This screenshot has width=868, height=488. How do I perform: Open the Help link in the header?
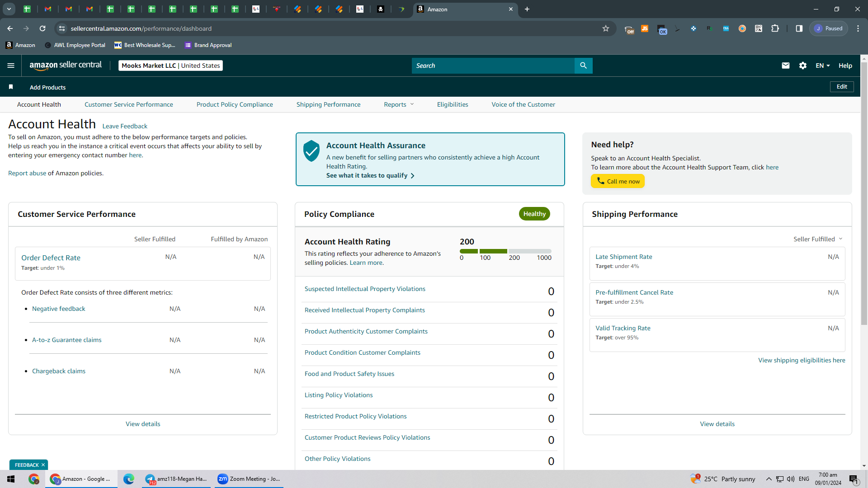point(845,66)
